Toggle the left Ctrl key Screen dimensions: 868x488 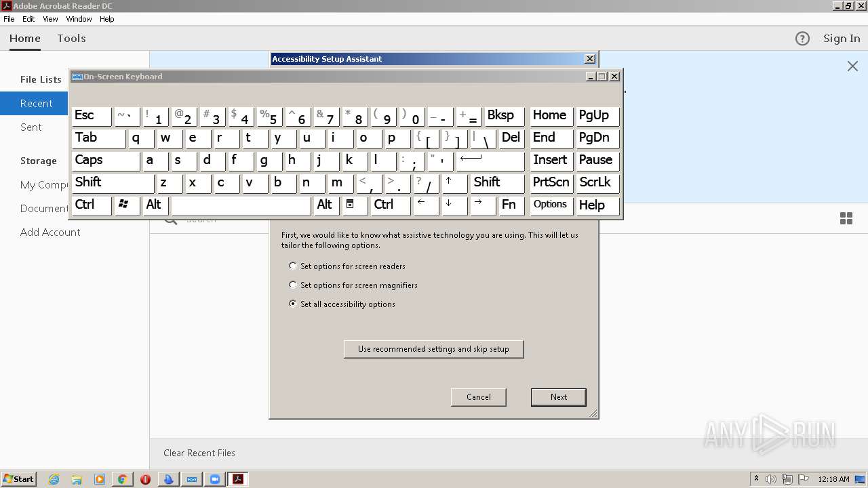[92, 205]
